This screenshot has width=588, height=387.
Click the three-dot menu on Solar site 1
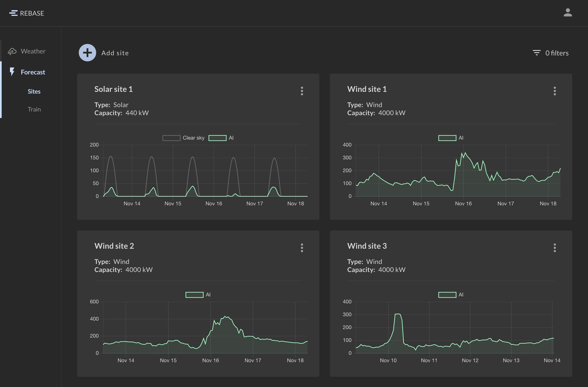tap(302, 91)
